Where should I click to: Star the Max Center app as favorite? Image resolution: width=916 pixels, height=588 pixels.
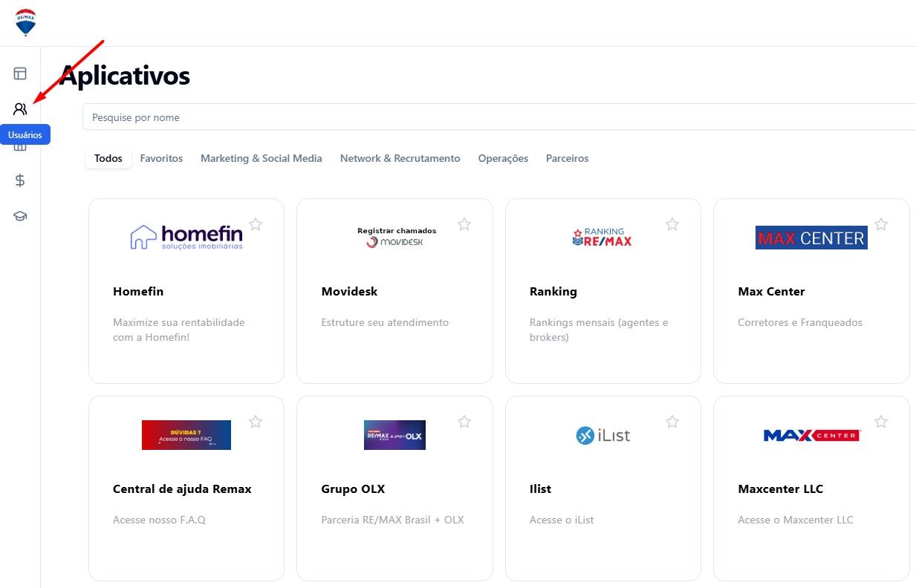(x=881, y=224)
